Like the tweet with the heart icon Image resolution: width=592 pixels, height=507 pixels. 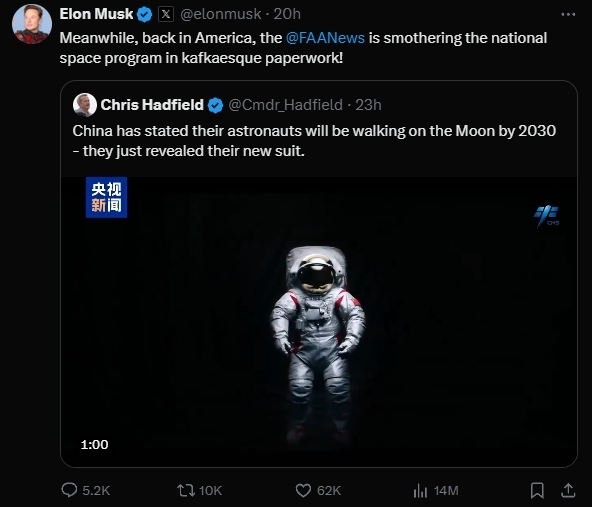(303, 490)
